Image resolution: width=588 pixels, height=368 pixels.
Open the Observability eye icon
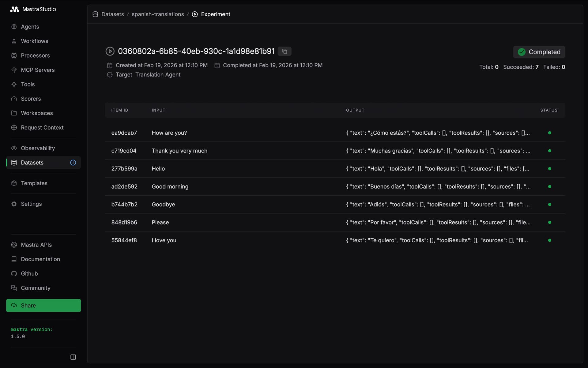[x=14, y=148]
